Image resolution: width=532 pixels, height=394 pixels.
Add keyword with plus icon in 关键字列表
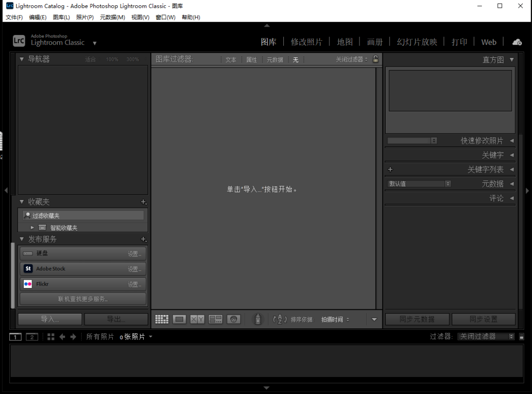[x=390, y=169]
